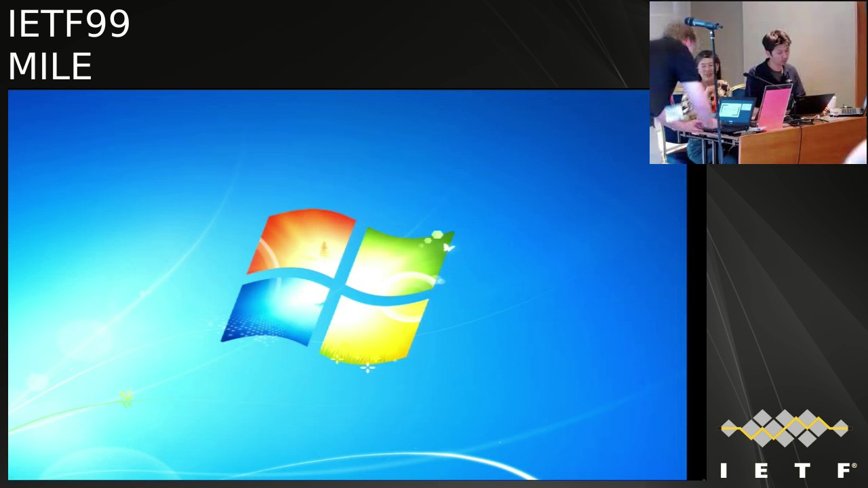This screenshot has width=868, height=488.
Task: Click the speaker camera video thumbnail
Action: tap(758, 83)
